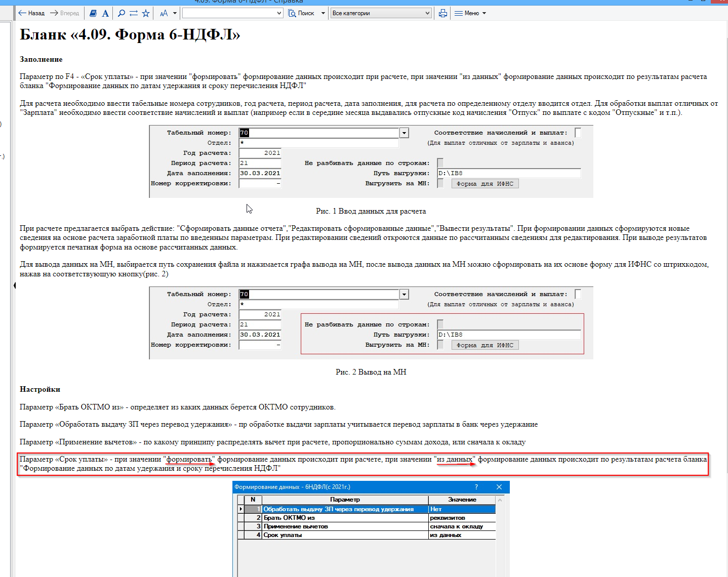
Task: Click Путь выгрузки field D:\IB8 in Рис. 1
Action: coord(509,173)
